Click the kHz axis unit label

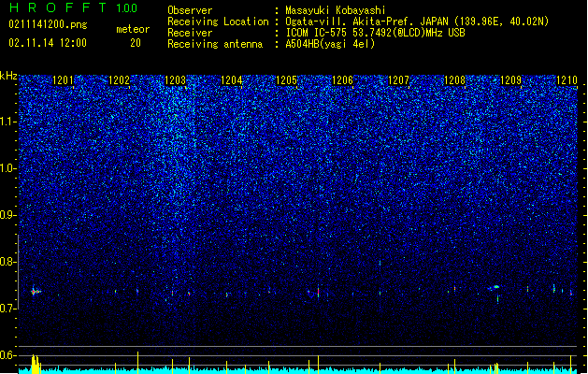pos(8,76)
